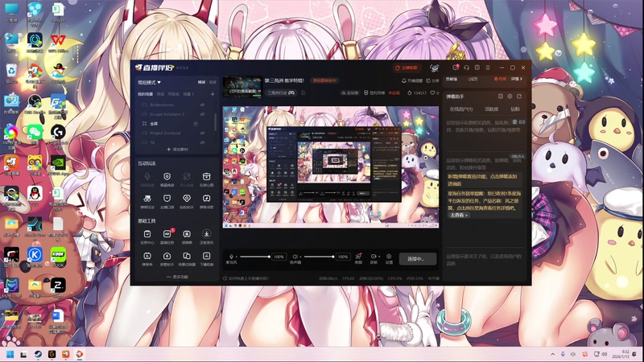Click the edit icon beside the game tag
644x362 pixels.
[303, 93]
